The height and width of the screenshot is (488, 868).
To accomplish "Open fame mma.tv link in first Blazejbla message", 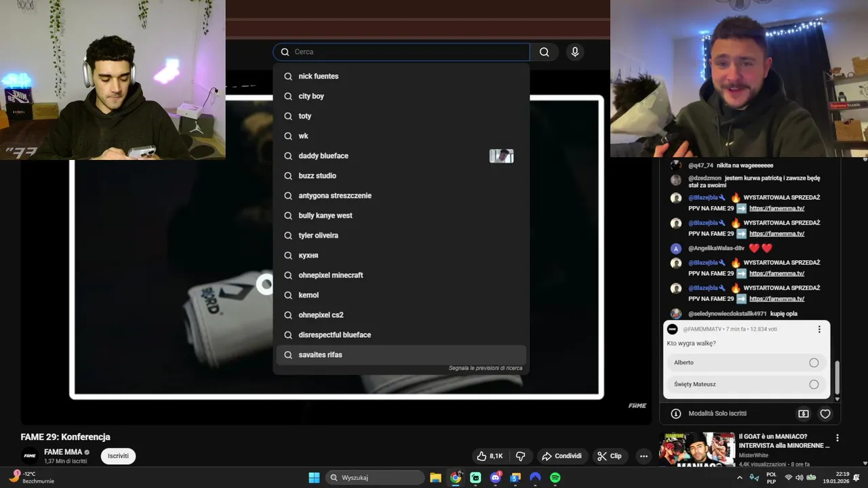I will point(776,209).
